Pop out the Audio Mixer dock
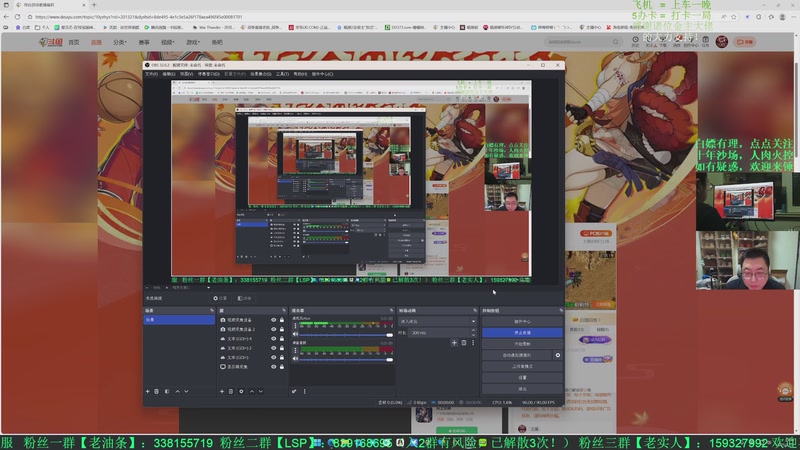The image size is (800, 450). (391, 310)
